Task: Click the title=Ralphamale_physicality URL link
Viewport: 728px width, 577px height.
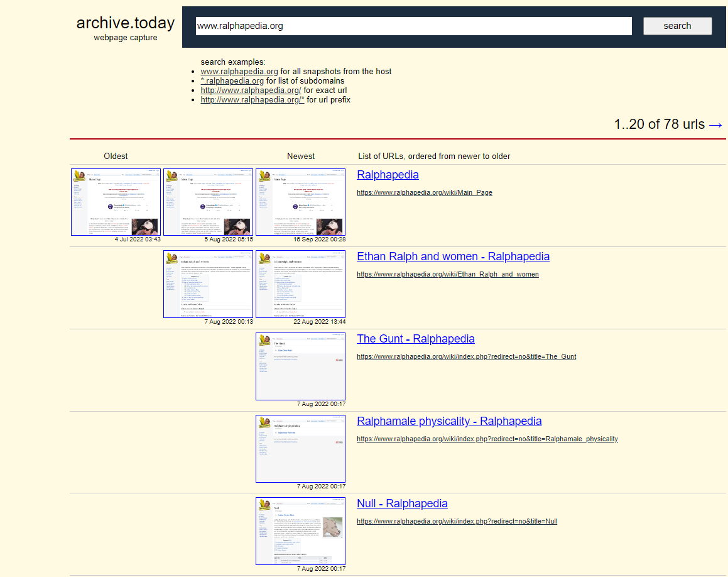Action: point(487,439)
